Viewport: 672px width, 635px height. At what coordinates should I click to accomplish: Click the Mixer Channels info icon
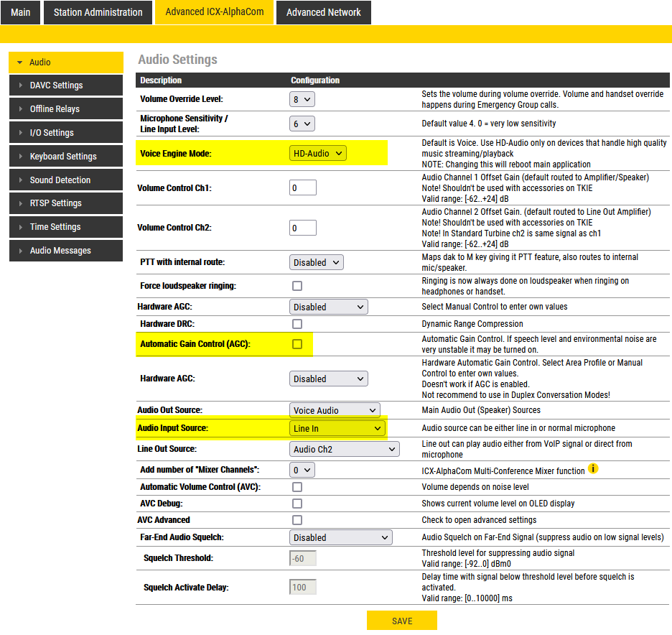593,469
